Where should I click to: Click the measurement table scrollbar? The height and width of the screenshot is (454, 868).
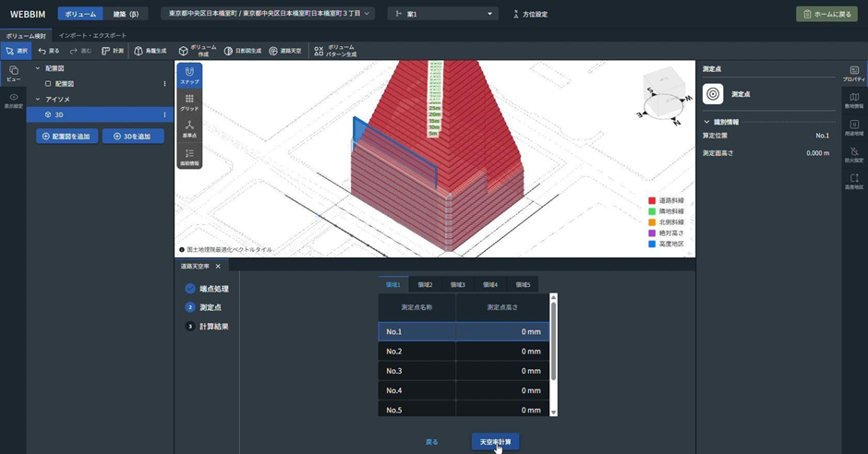[553, 341]
